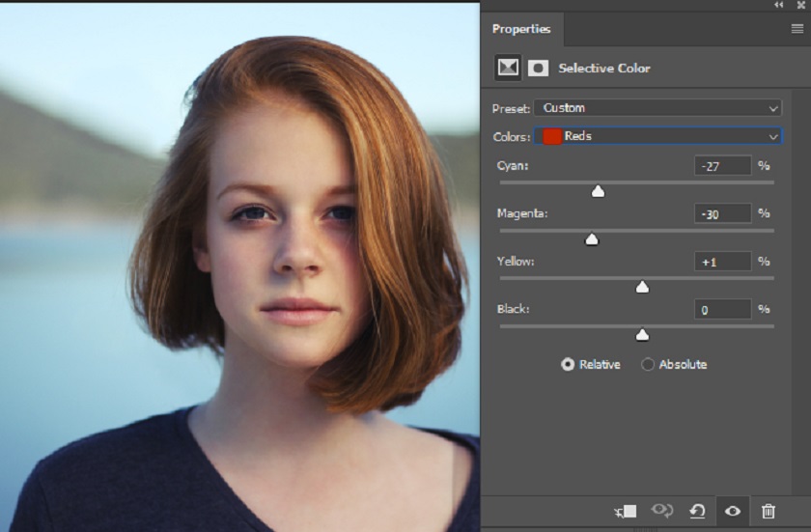Choose the Absolute radio option
This screenshot has width=811, height=532.
[648, 364]
